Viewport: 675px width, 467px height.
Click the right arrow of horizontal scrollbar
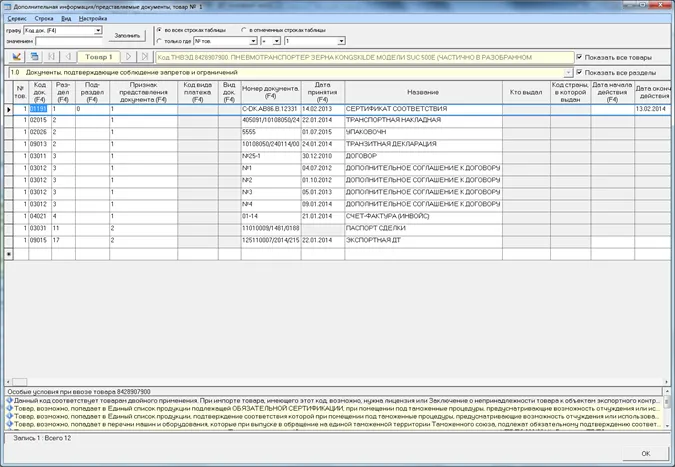point(666,382)
